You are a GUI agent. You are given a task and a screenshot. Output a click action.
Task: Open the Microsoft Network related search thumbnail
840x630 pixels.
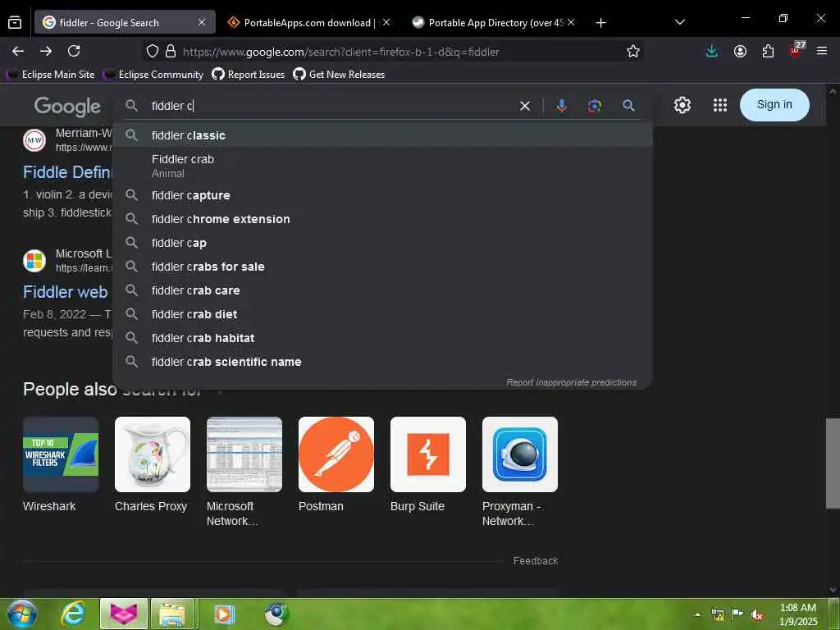coord(244,454)
